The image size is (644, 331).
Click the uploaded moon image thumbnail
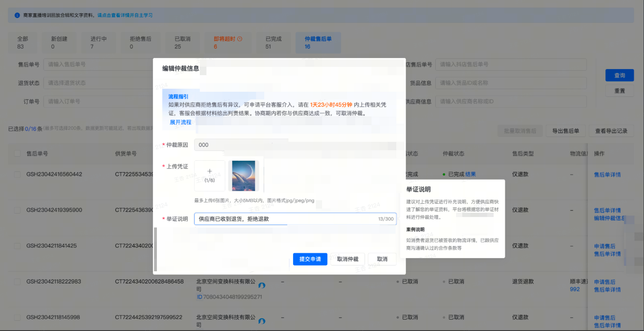244,176
